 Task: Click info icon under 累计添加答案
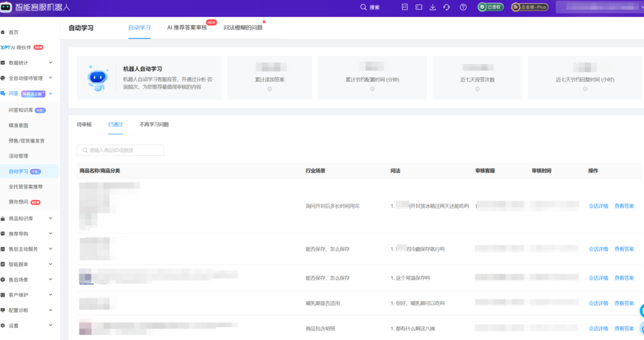(x=269, y=89)
